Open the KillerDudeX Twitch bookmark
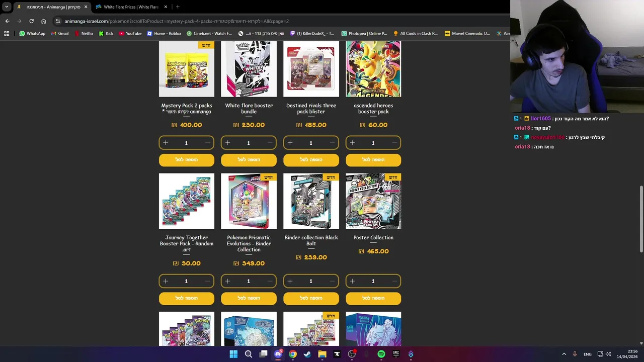 (x=312, y=34)
